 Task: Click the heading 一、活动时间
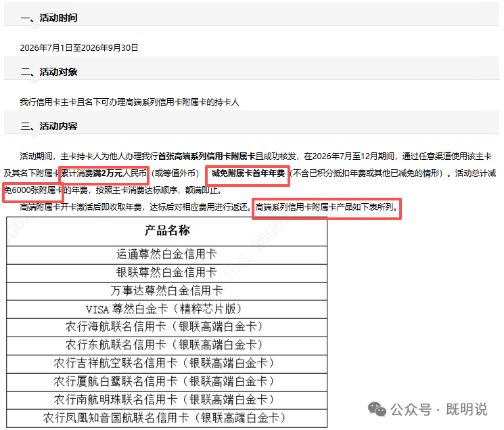click(49, 18)
